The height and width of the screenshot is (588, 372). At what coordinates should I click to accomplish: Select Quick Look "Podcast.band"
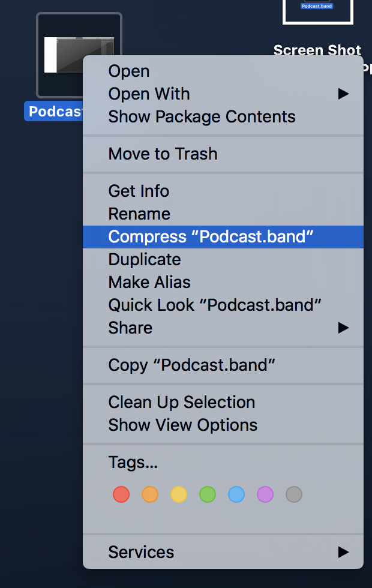coord(223,305)
